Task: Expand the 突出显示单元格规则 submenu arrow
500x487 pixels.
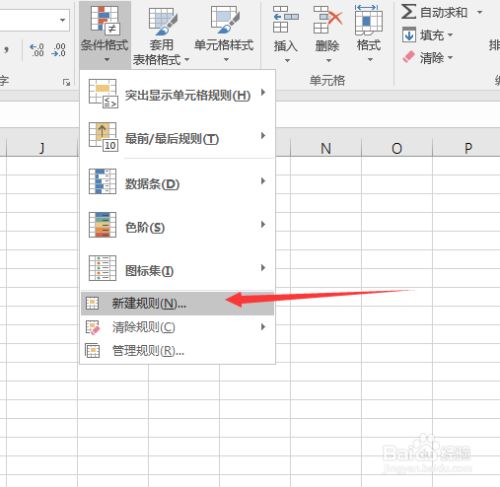Action: coord(263,92)
